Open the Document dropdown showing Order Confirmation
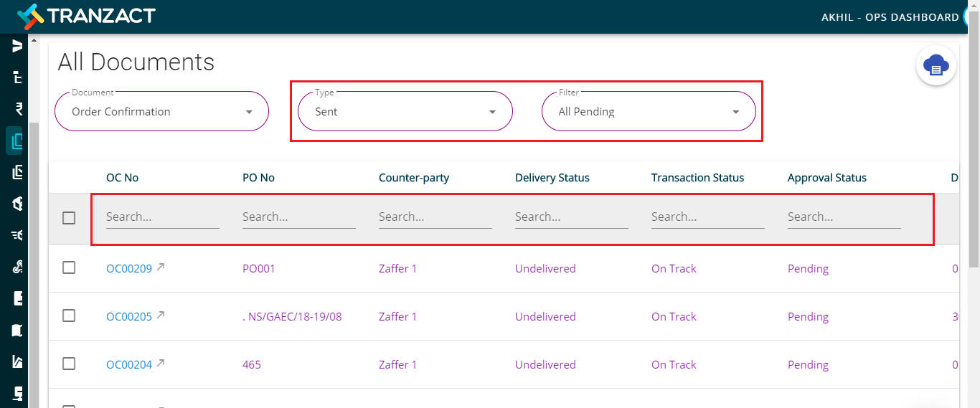 162,111
